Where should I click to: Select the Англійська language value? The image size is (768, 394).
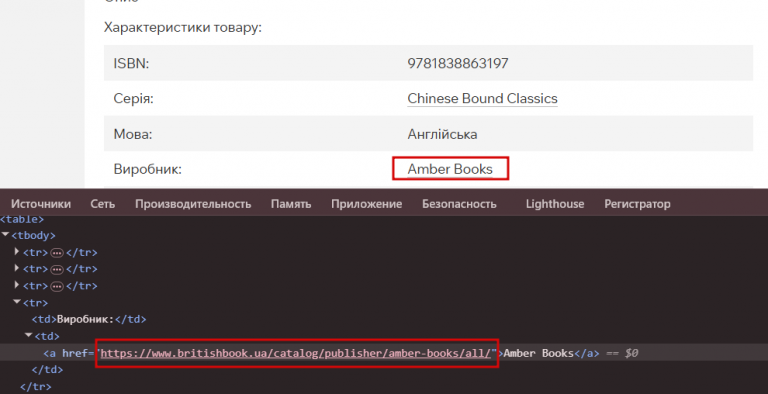442,134
